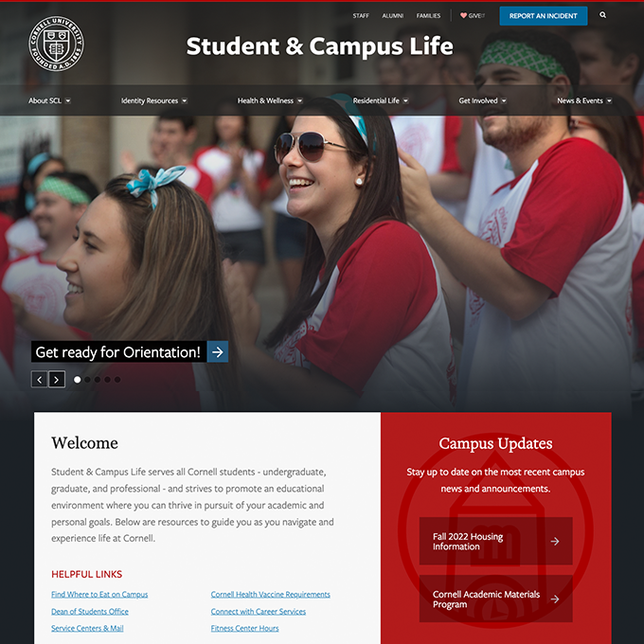Select the third carousel slide dot
Viewport: 644px width, 644px height.
[x=98, y=380]
